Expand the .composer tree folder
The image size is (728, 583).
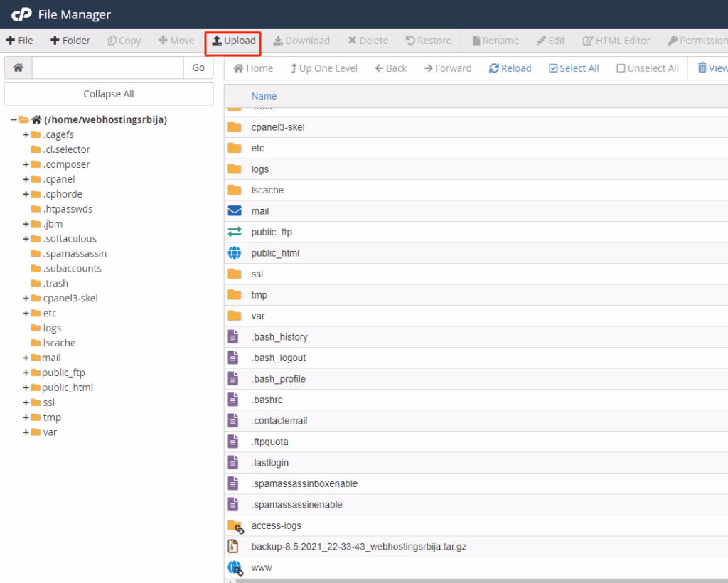point(26,164)
